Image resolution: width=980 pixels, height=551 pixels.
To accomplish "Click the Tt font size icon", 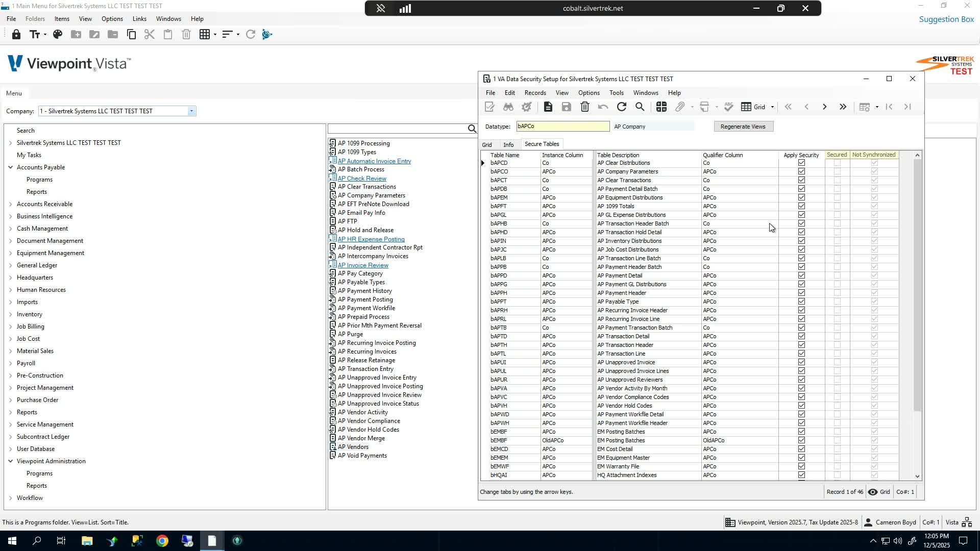I will [35, 35].
